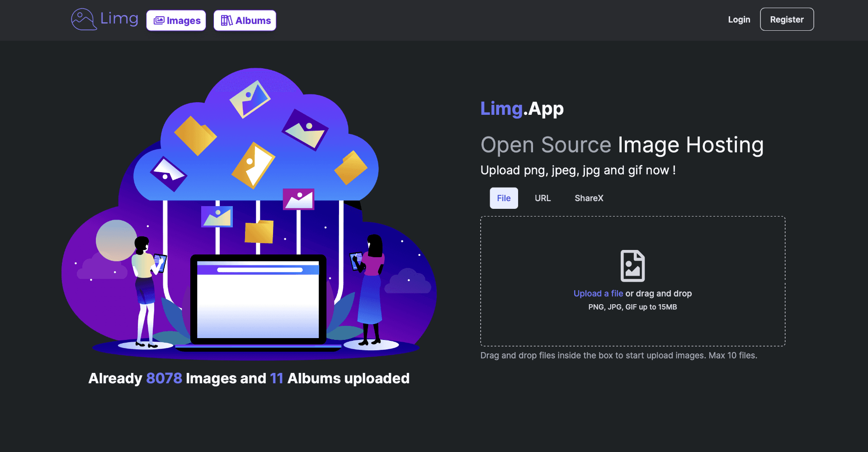The width and height of the screenshot is (868, 452).
Task: Go to the Albums page
Action: point(245,20)
